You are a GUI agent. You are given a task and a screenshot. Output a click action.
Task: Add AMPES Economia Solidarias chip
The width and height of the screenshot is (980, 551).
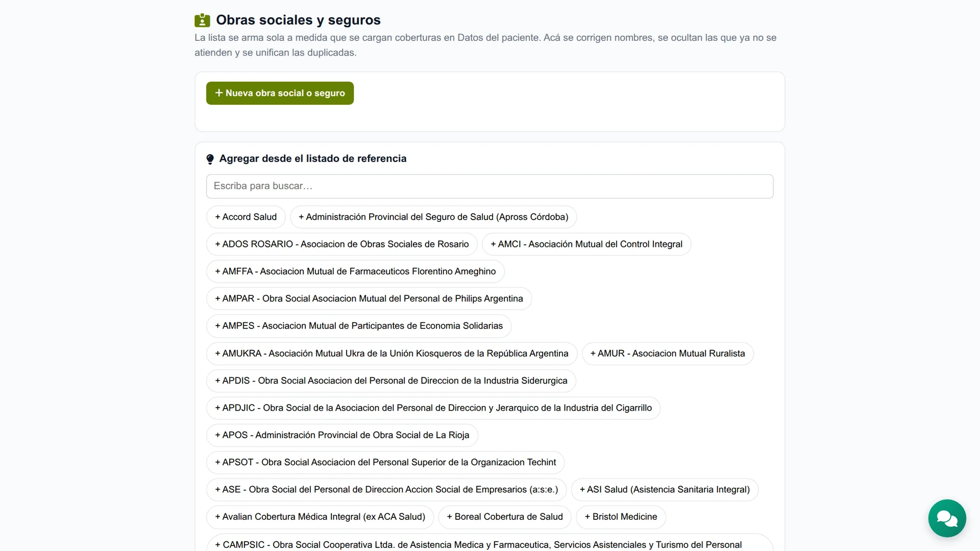point(359,326)
